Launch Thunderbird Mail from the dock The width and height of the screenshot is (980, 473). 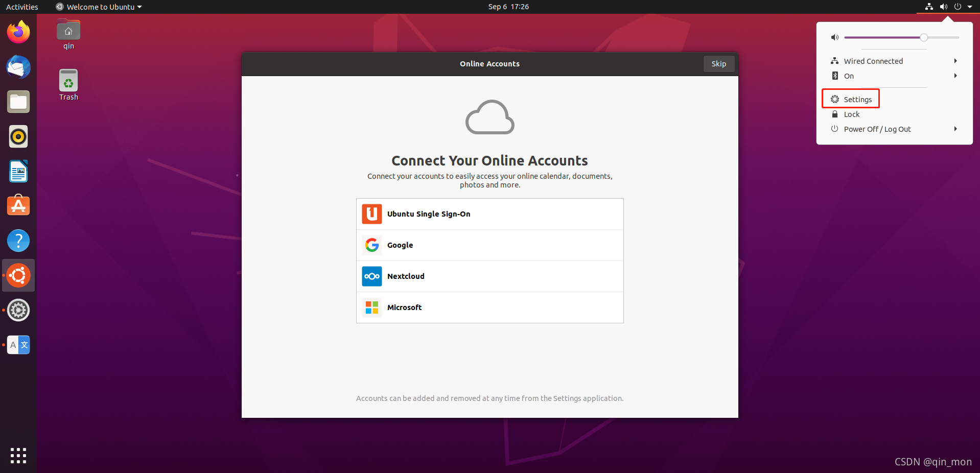(x=18, y=67)
